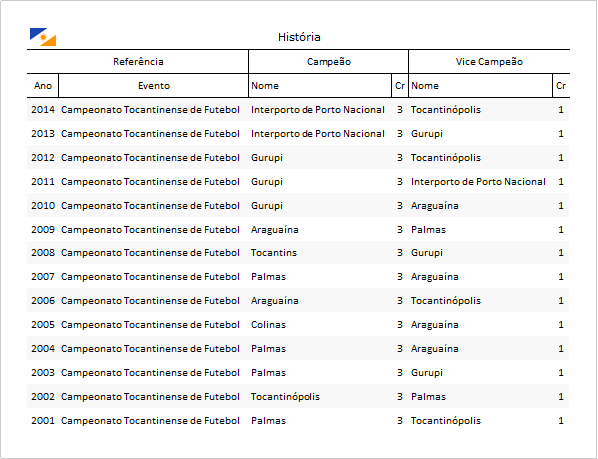Screen dimensions: 598x459
Task: Click the Tocantins flag icon
Action: pos(43,37)
